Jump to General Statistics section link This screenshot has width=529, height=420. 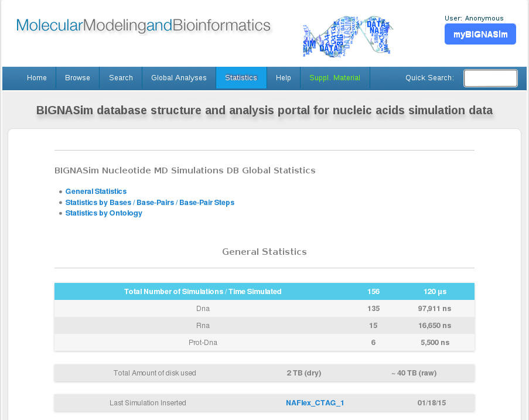click(96, 192)
